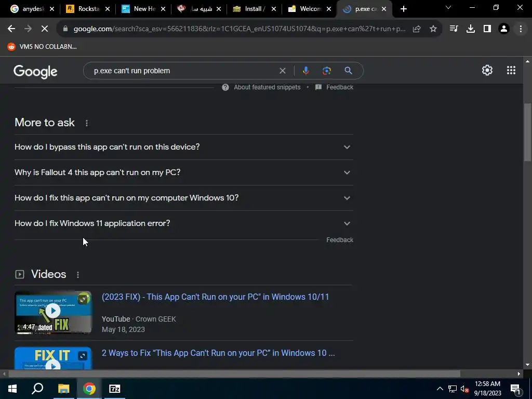Click the horizontal scrollbar thumb
The width and height of the screenshot is (532, 399).
click(234, 374)
